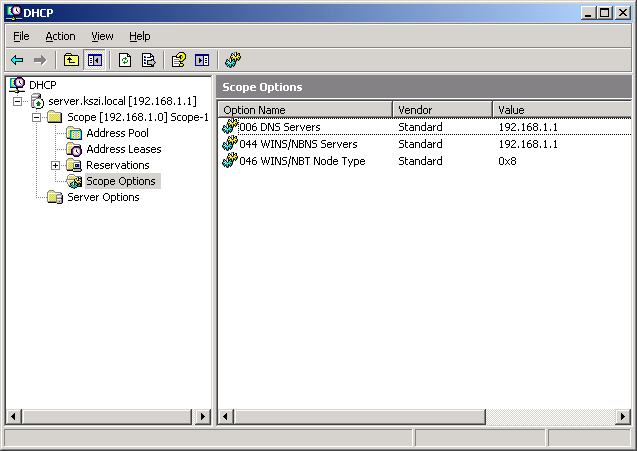Select DHCP root label in tree
Image resolution: width=637 pixels, height=451 pixels.
tap(43, 85)
